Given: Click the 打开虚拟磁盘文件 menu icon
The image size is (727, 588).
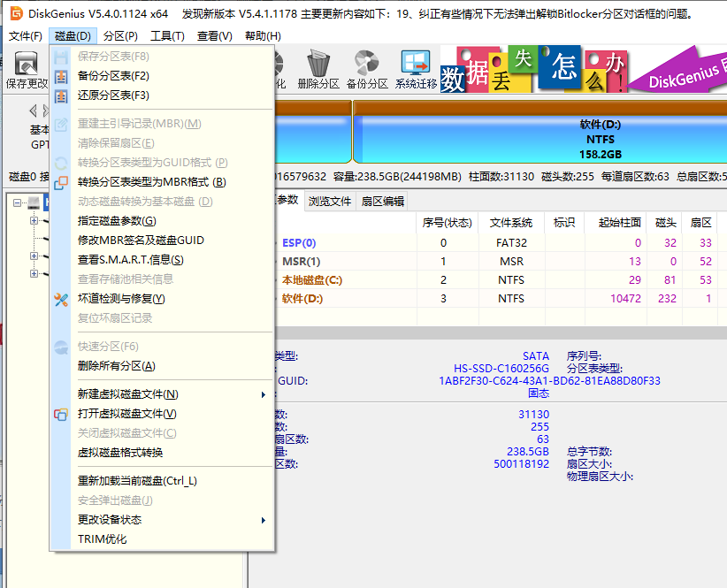Looking at the screenshot, I should click(60, 414).
